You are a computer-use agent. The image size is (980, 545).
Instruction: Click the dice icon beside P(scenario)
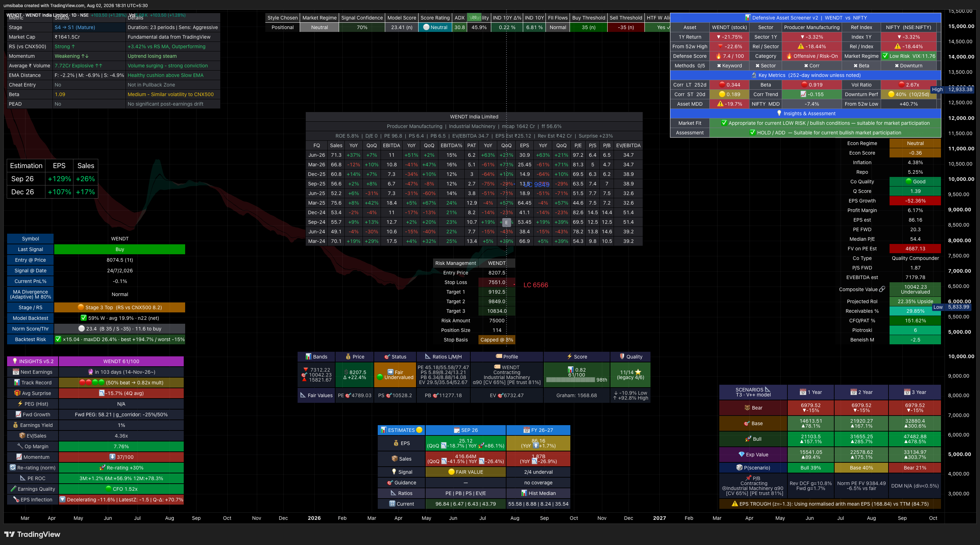click(x=739, y=467)
